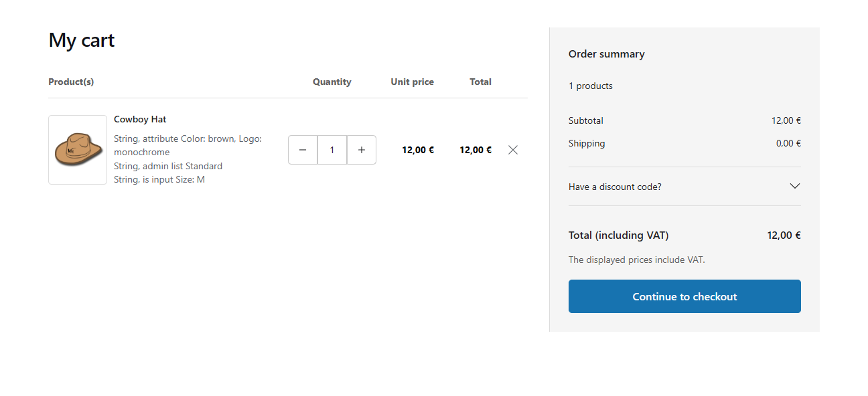Remove Cowboy Hat from cart using X icon
The image size is (868, 396).
[513, 150]
